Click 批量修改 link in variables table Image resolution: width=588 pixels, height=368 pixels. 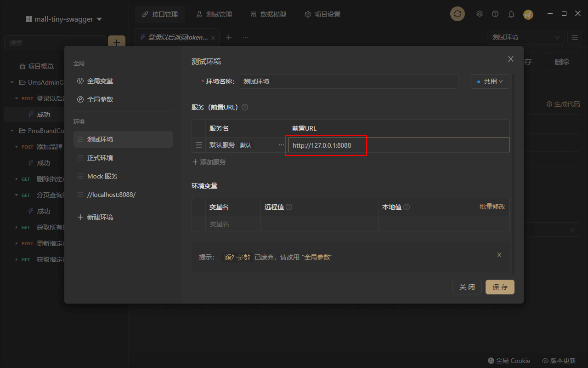tap(492, 207)
